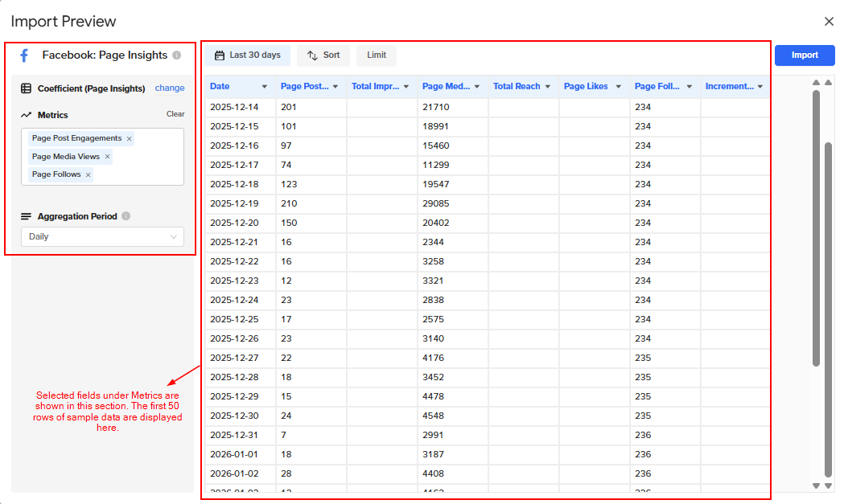The width and height of the screenshot is (844, 504).
Task: Click info icon beside Facebook: Page Insights
Action: click(x=176, y=55)
